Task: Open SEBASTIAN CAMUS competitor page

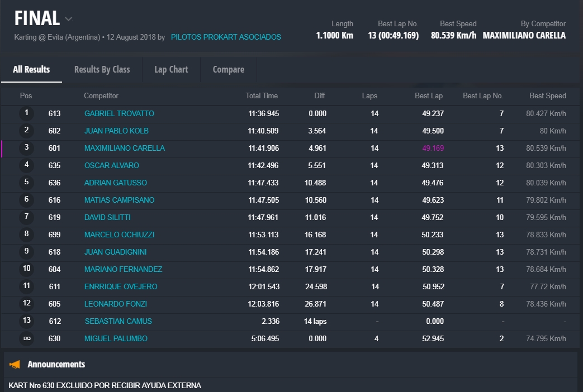Action: point(118,321)
